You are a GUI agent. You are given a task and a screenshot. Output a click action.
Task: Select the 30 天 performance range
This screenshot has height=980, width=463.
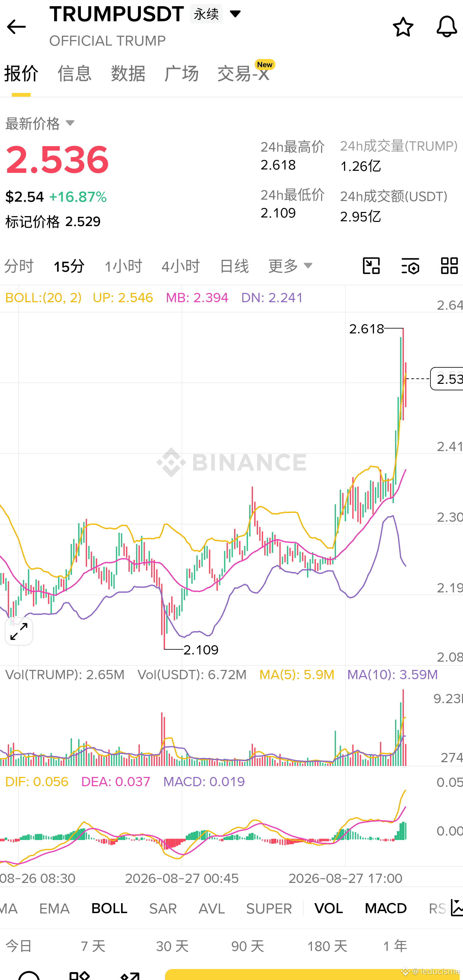(x=172, y=946)
